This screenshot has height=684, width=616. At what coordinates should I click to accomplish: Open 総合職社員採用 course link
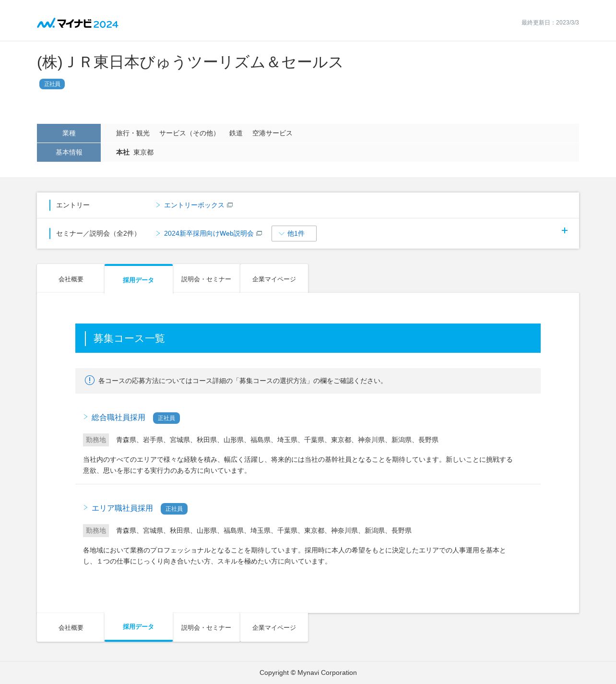[118, 418]
